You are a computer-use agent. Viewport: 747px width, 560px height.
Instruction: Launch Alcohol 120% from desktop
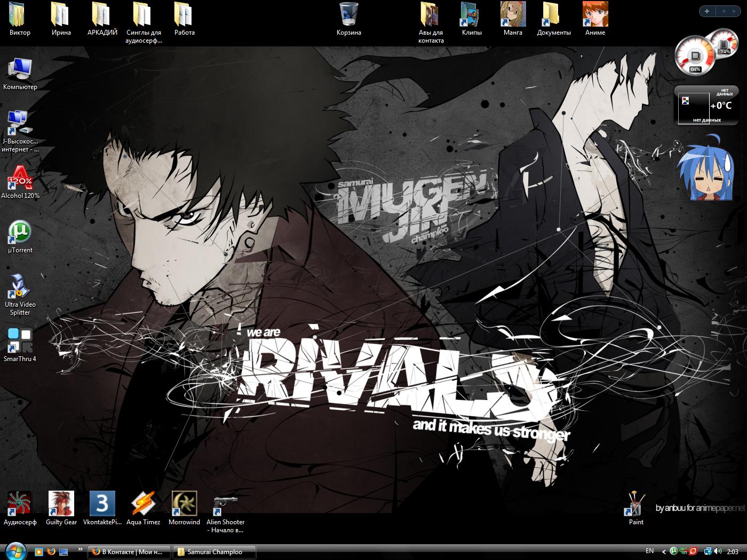20,182
